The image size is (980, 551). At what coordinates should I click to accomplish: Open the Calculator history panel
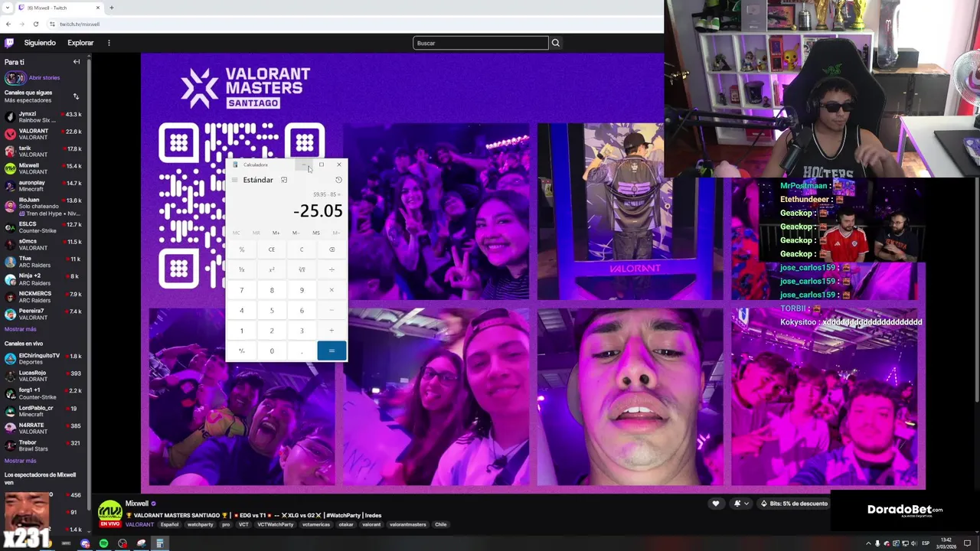(338, 180)
